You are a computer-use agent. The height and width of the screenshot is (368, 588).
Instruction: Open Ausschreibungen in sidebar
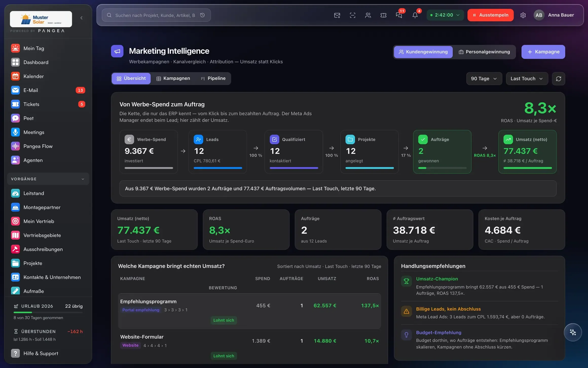pos(48,249)
